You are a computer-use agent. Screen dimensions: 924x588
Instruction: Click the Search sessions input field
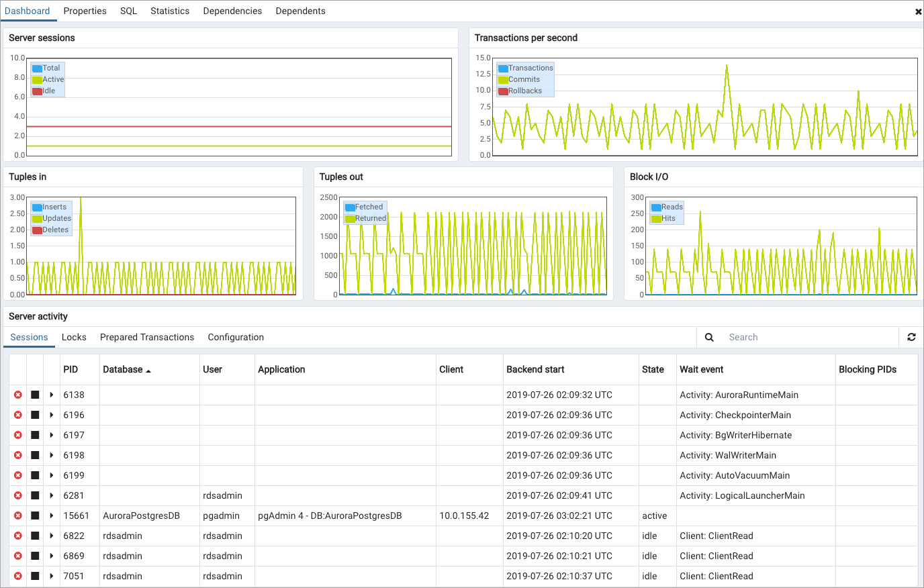810,337
